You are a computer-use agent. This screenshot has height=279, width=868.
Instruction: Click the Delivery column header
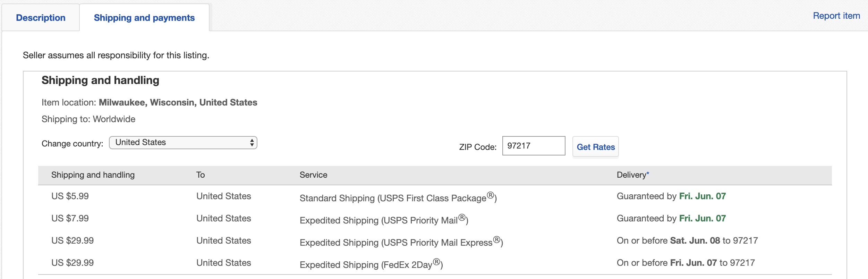click(631, 175)
